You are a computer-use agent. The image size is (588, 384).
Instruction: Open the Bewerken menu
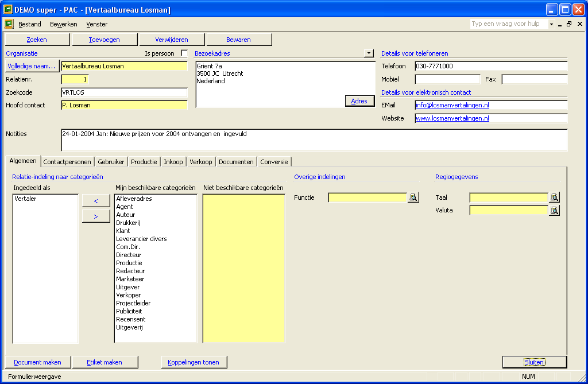point(63,24)
